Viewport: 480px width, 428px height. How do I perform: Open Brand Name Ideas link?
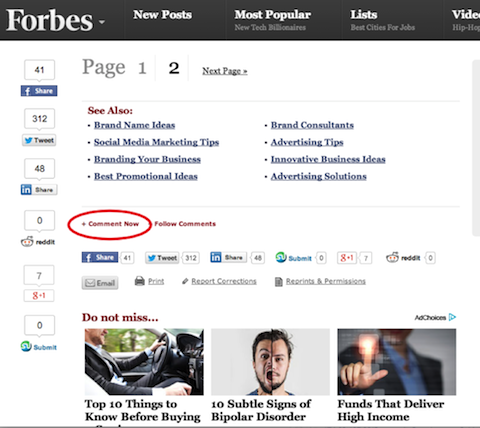click(134, 125)
